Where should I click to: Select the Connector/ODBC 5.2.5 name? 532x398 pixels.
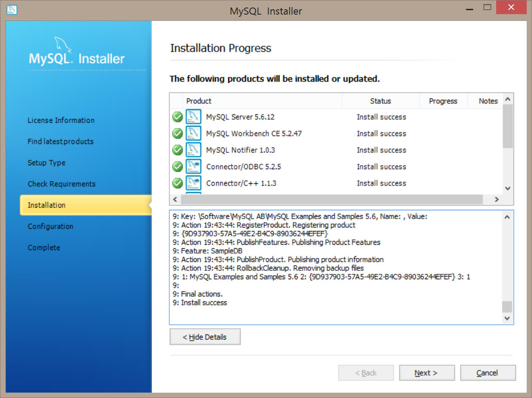[x=244, y=167]
